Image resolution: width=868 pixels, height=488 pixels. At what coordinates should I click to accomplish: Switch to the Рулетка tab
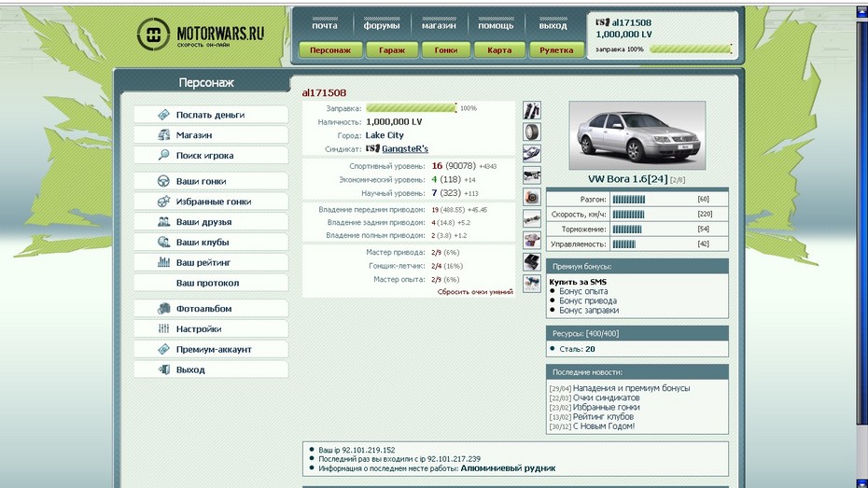coord(556,49)
